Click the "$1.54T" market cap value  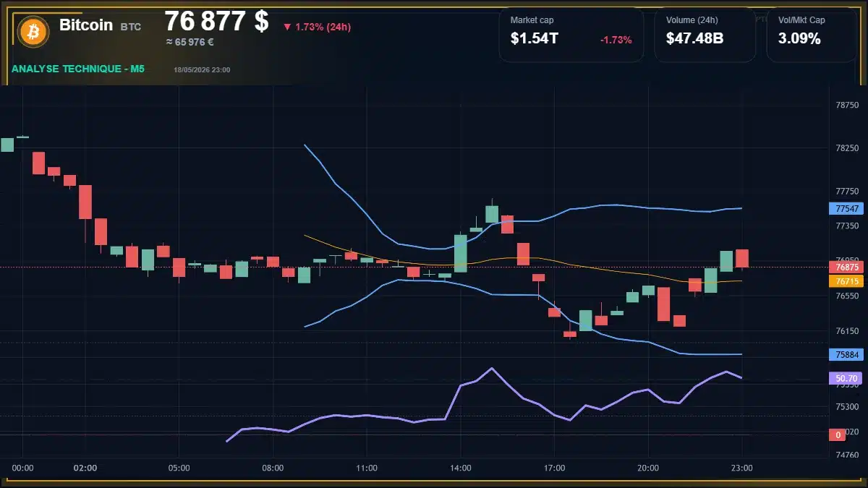(x=535, y=39)
